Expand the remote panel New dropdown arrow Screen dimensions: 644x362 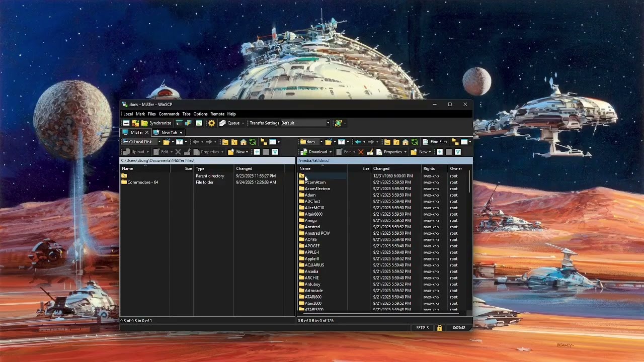430,152
